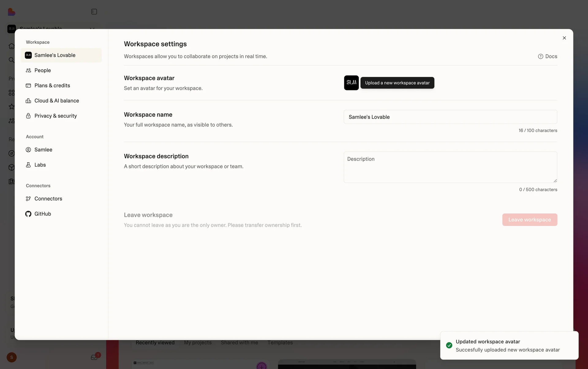The height and width of the screenshot is (369, 588).
Task: Click Upload a new workspace avatar
Action: (x=397, y=83)
